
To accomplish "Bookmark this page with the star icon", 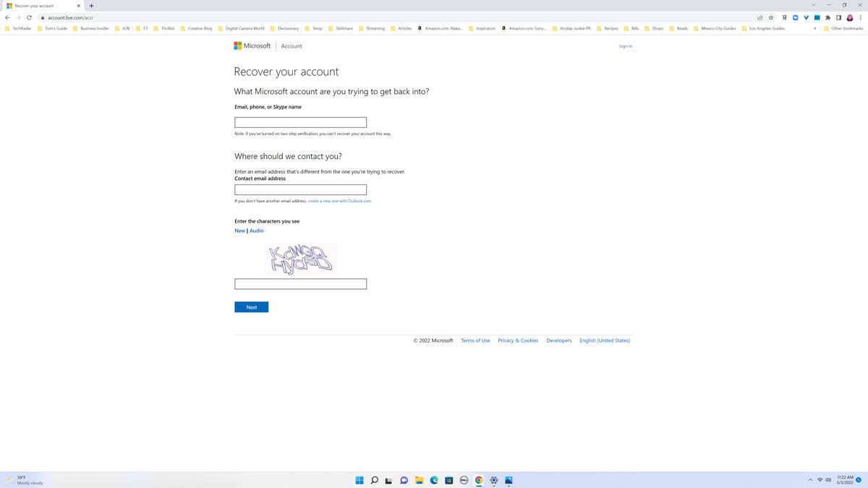I will [x=770, y=17].
